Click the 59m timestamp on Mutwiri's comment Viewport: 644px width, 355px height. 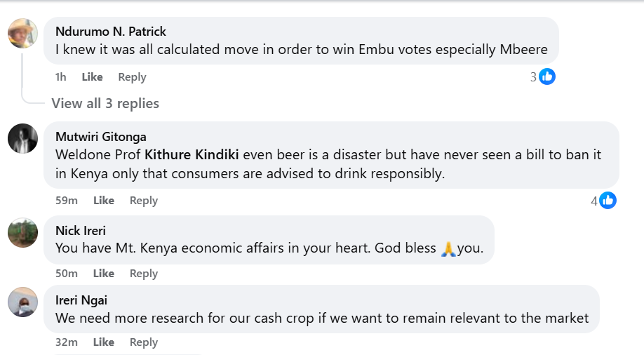pyautogui.click(x=67, y=201)
